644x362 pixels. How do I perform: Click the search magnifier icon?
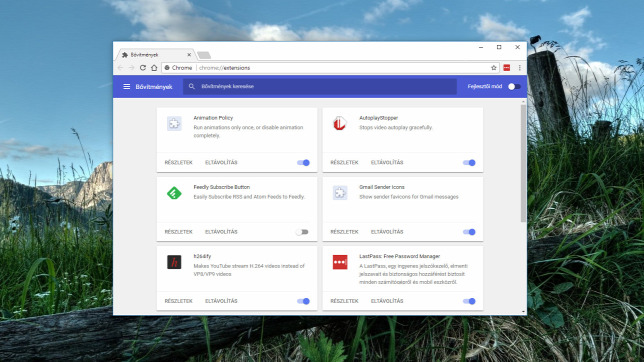[x=191, y=87]
